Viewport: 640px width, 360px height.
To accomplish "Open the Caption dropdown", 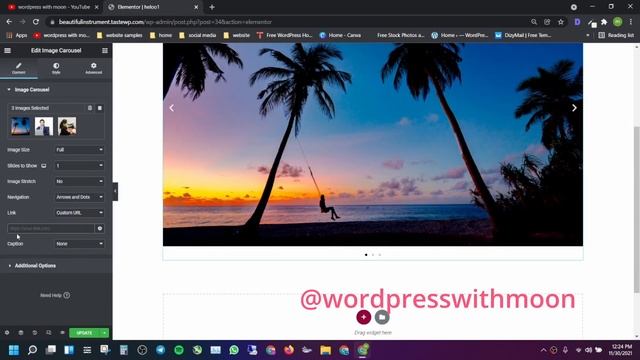I will (x=80, y=244).
